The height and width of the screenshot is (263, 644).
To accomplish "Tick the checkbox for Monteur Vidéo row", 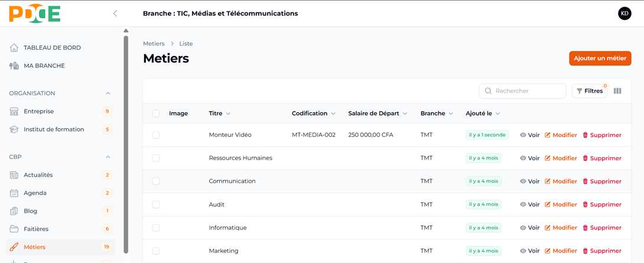I will click(156, 135).
